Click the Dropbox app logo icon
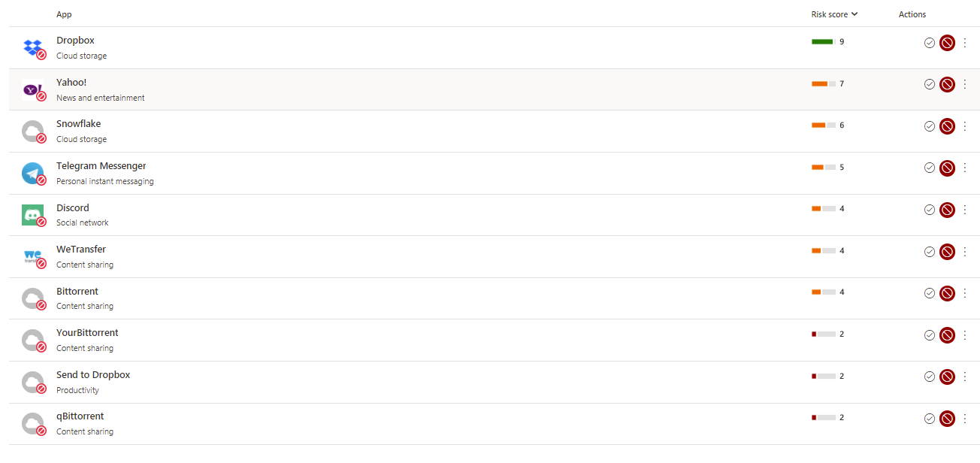Viewport: 980px width, 463px height. coord(32,47)
